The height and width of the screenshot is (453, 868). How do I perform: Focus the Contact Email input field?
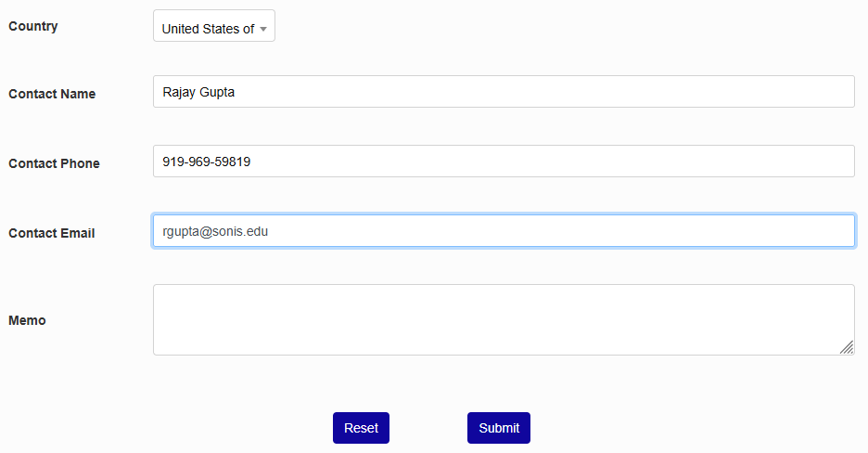pyautogui.click(x=503, y=231)
